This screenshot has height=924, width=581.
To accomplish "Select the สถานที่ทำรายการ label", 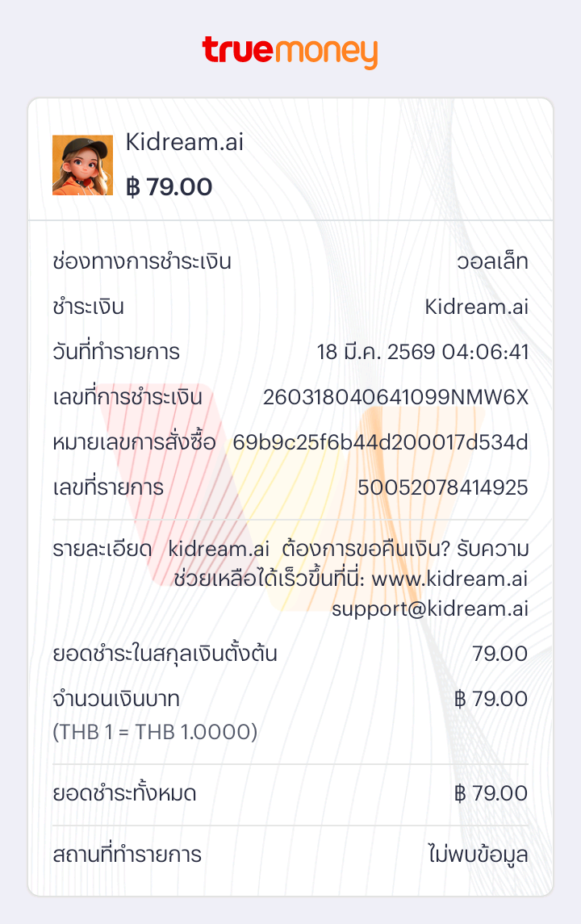I will pyautogui.click(x=127, y=855).
